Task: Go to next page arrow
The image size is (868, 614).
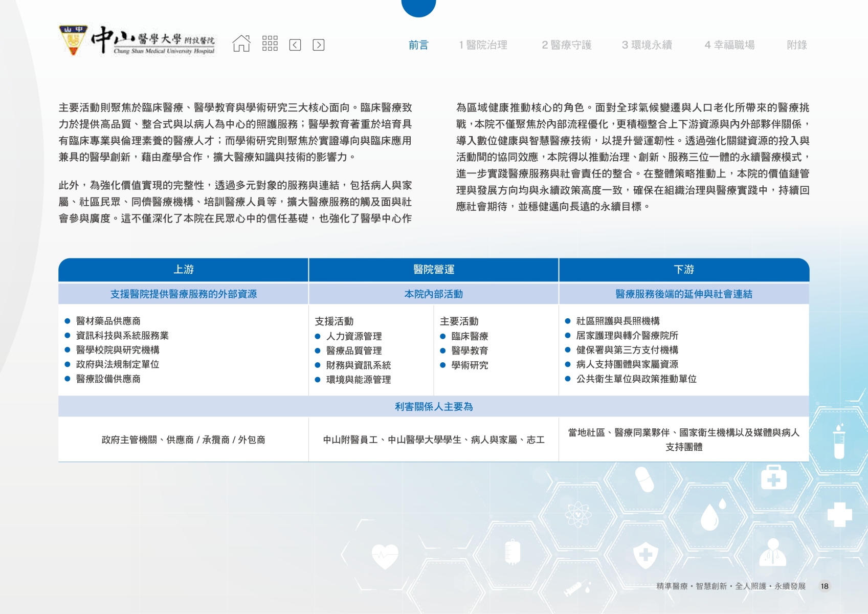Action: 318,45
